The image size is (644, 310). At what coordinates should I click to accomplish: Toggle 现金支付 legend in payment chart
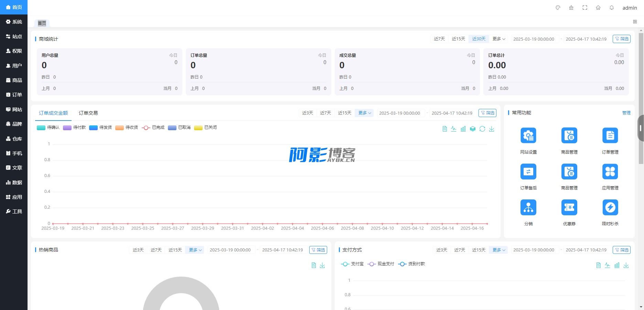(x=381, y=264)
